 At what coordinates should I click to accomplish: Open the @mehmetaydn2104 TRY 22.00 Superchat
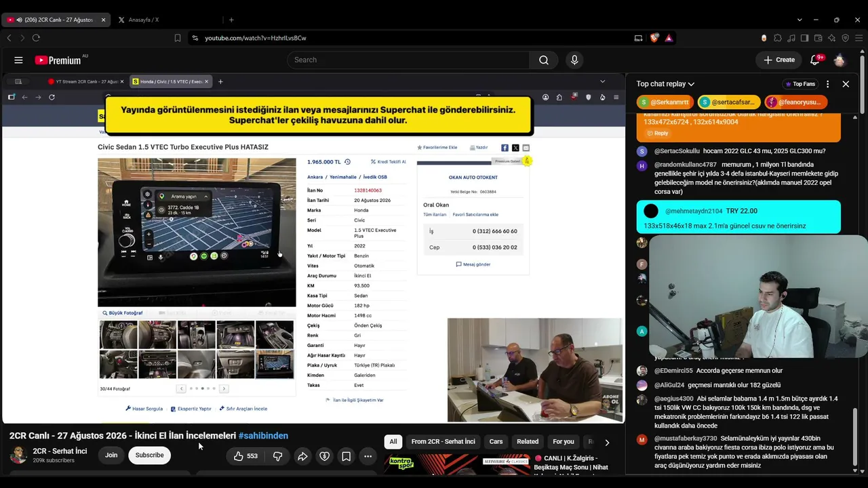(x=738, y=218)
